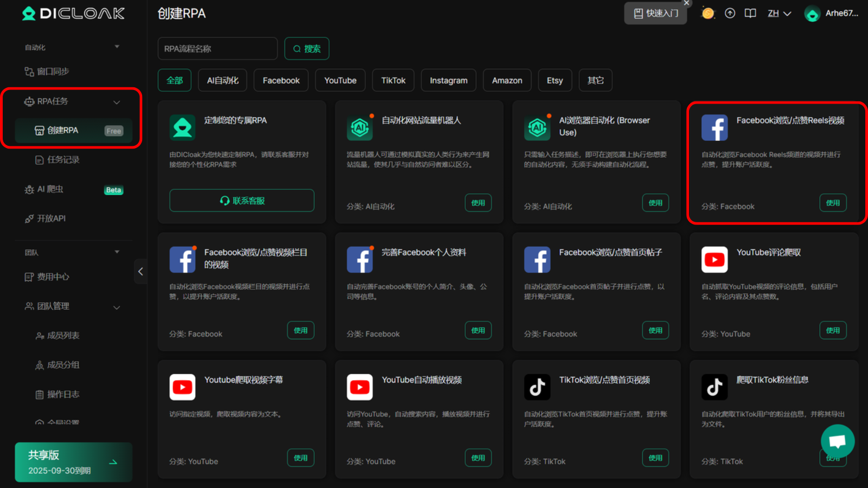The width and height of the screenshot is (868, 488).
Task: Use the AI浏览器自动化 Browser Use template
Action: tap(655, 203)
